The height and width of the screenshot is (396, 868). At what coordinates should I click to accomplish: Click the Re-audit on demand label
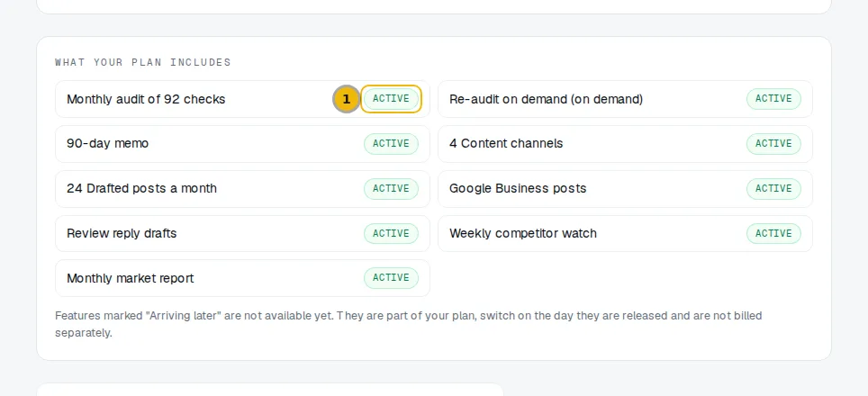coord(546,100)
